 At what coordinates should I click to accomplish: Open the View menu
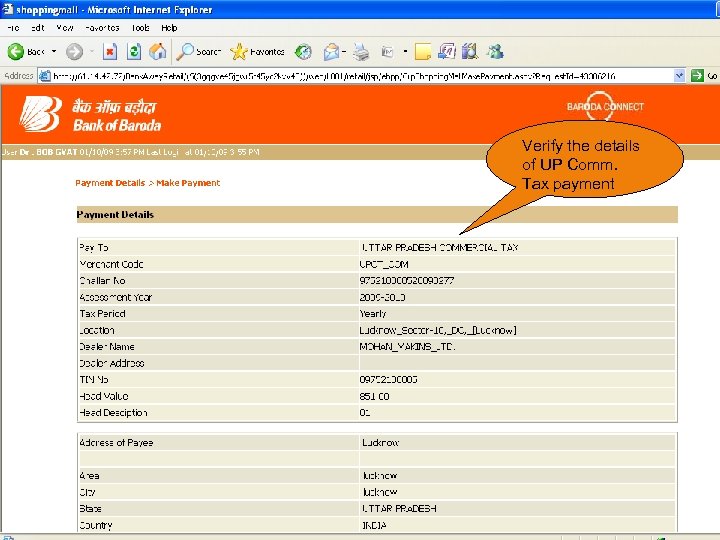[65, 28]
